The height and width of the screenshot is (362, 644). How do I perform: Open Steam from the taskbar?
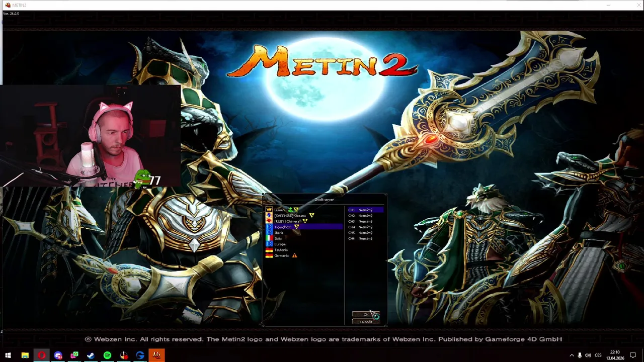pyautogui.click(x=91, y=355)
